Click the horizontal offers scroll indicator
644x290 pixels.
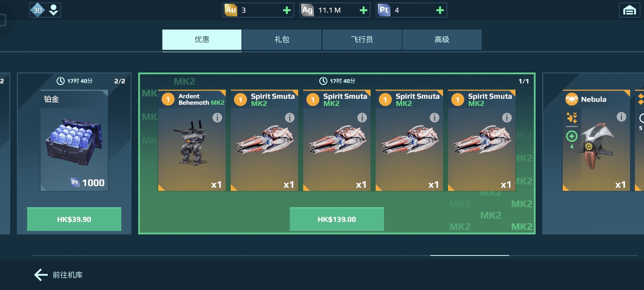470,255
